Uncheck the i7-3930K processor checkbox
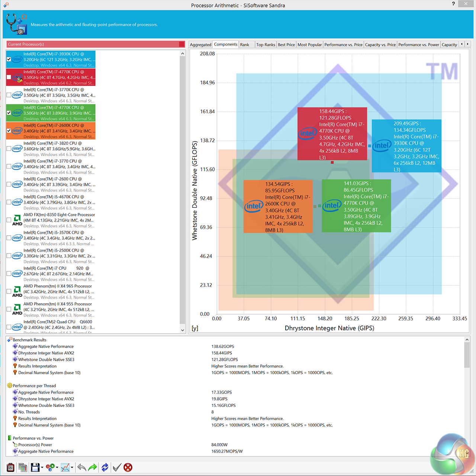 pyautogui.click(x=9, y=59)
